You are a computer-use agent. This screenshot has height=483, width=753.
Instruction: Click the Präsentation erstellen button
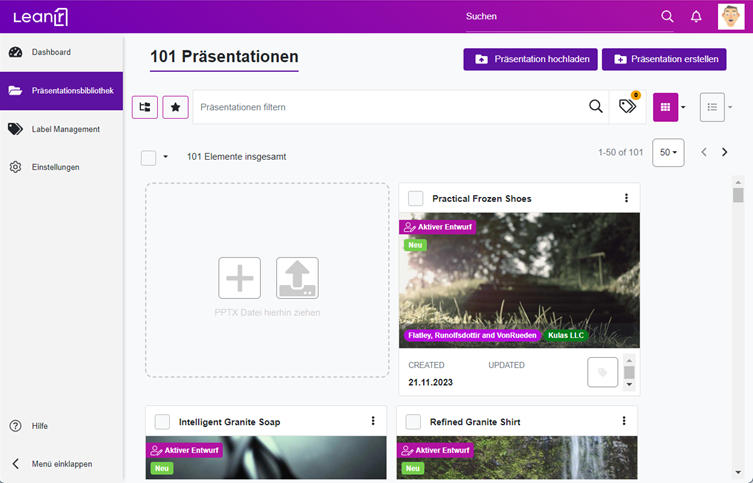[664, 59]
